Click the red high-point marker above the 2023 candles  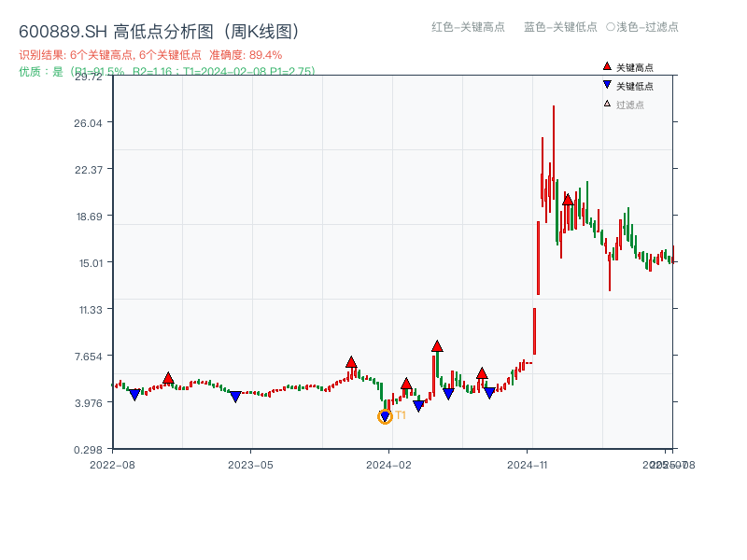click(352, 362)
